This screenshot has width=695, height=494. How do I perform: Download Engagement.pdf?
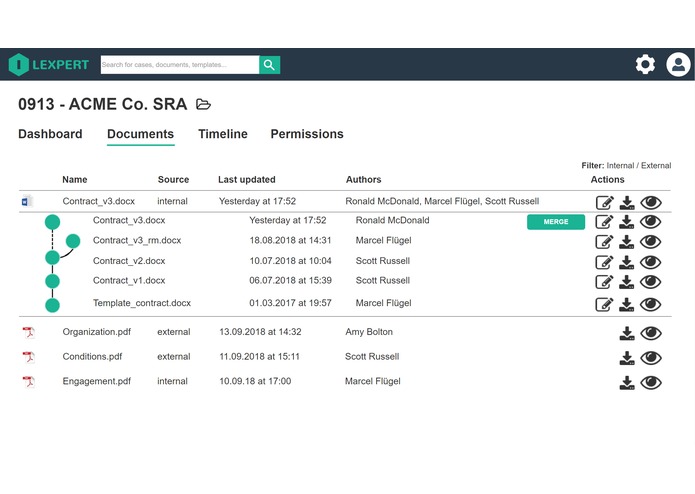pos(627,382)
